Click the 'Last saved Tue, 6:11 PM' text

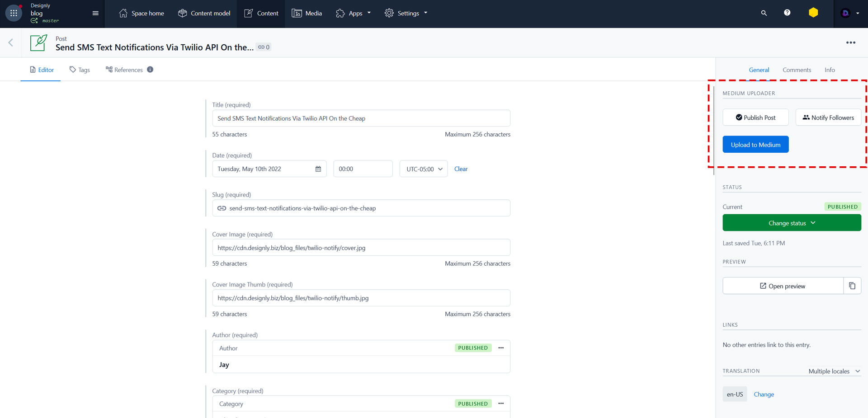click(x=754, y=243)
